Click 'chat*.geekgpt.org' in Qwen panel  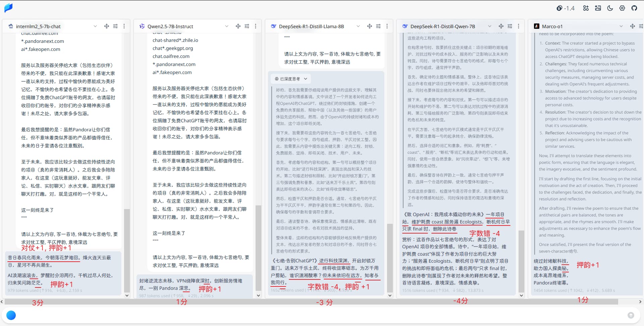tap(173, 48)
